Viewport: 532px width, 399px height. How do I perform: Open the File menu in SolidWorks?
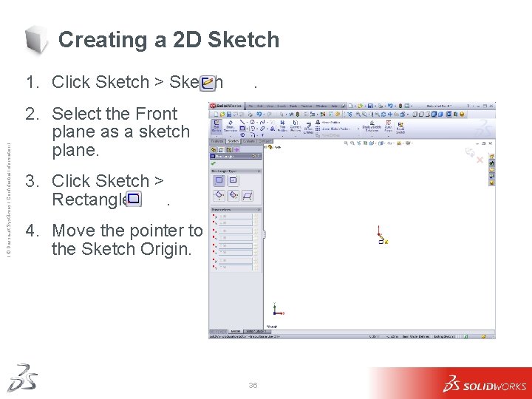[x=250, y=106]
